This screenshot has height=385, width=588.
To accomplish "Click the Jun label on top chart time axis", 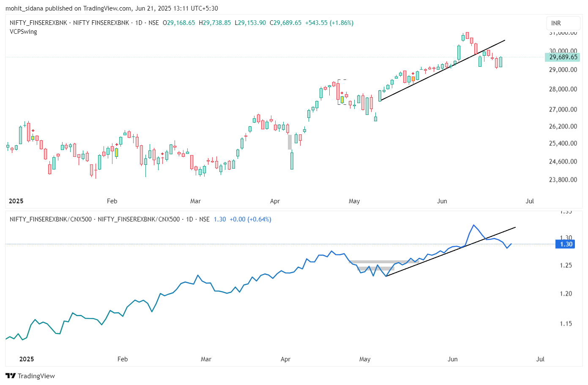I will tap(442, 201).
